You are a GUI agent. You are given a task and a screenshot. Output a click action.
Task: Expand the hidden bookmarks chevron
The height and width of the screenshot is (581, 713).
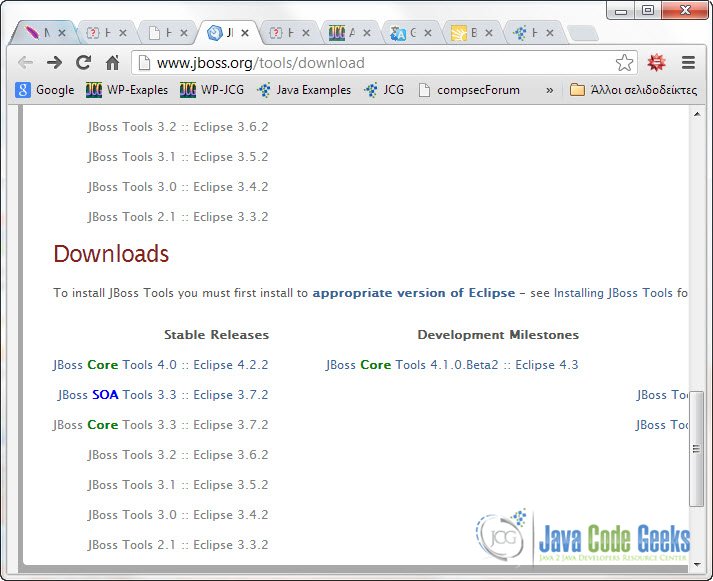tap(549, 90)
